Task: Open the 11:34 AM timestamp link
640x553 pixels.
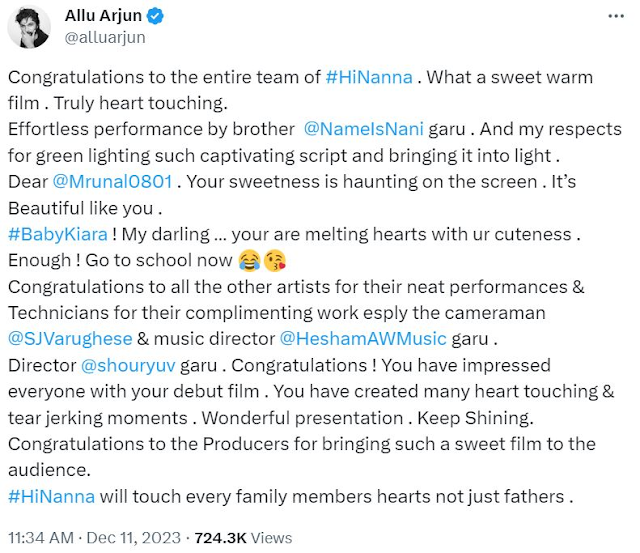Action: point(41,538)
